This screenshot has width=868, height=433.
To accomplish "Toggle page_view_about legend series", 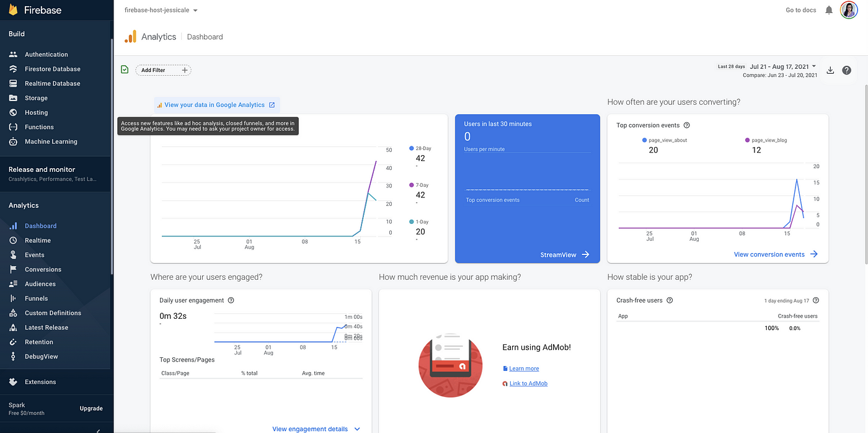I will 665,140.
